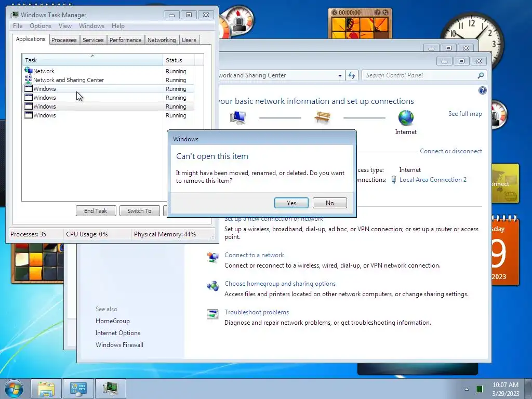The height and width of the screenshot is (399, 532).
Task: Click the Task Manager taskbar button
Action: [110, 389]
